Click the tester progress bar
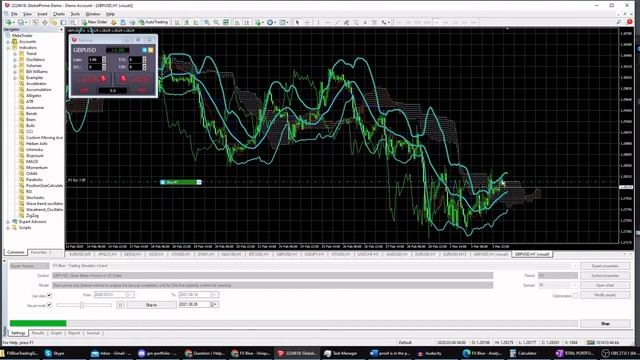 pos(293,323)
